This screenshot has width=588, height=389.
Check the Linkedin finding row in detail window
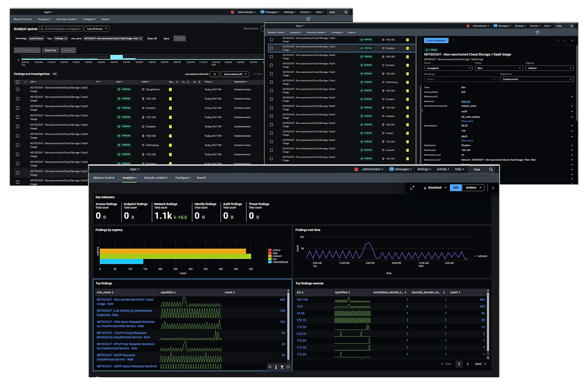click(271, 150)
